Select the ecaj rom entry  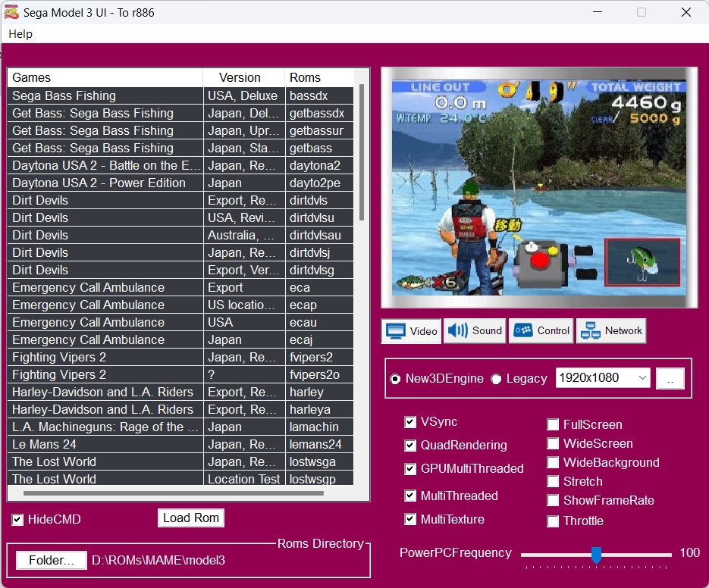(180, 340)
